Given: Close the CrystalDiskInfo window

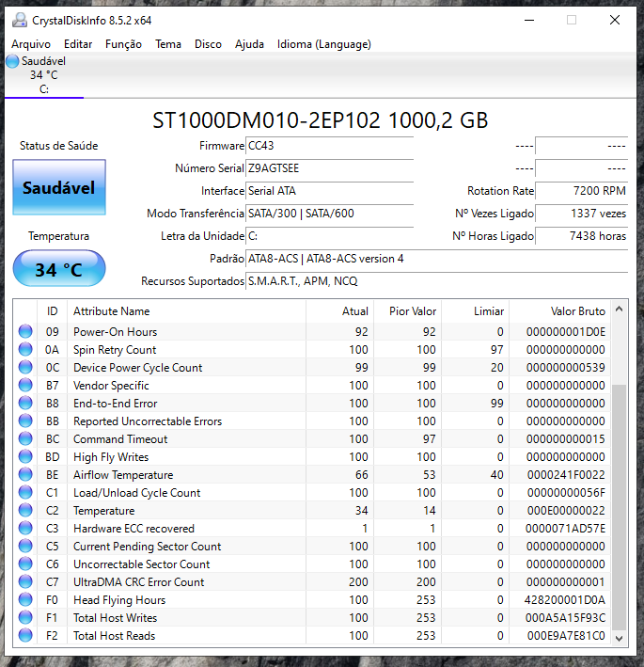Looking at the screenshot, I should pyautogui.click(x=615, y=20).
